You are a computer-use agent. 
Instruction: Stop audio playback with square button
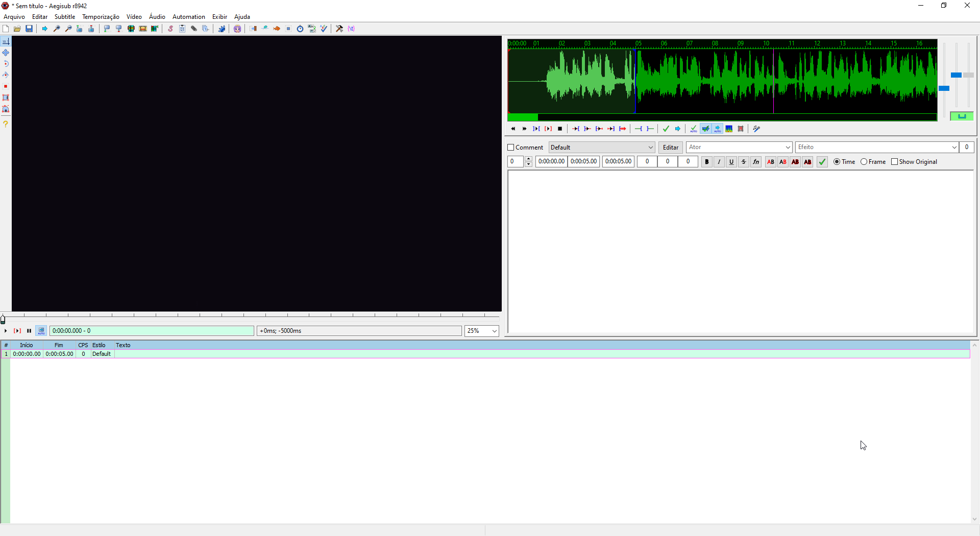[x=560, y=129]
